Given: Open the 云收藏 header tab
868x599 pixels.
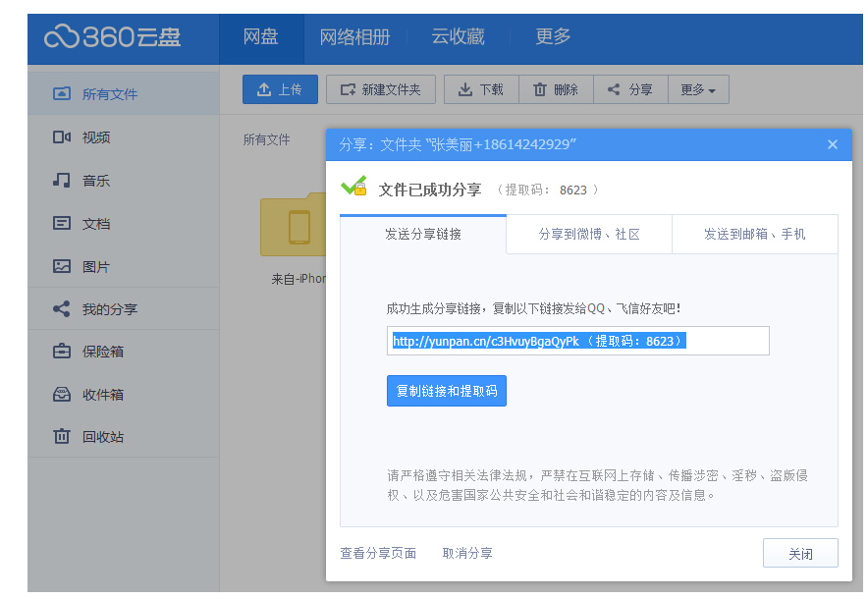Looking at the screenshot, I should (x=458, y=37).
